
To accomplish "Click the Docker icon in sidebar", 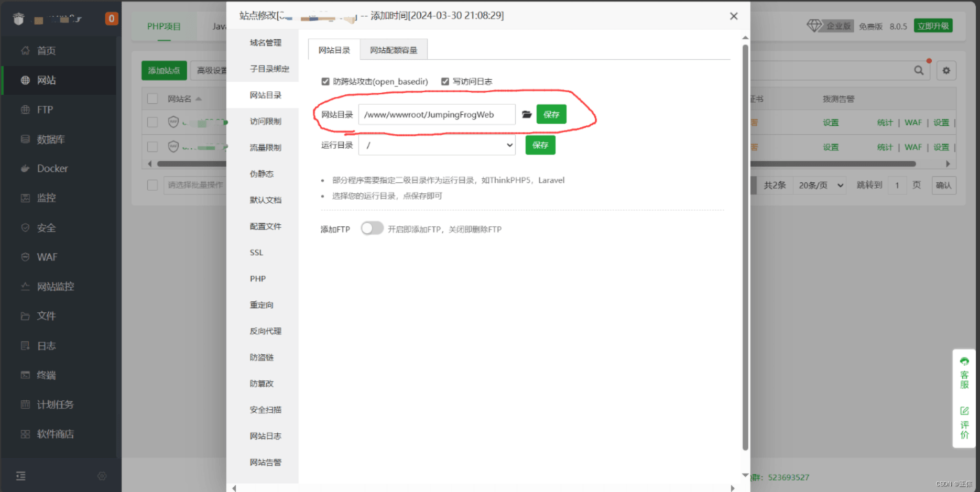I will (25, 169).
